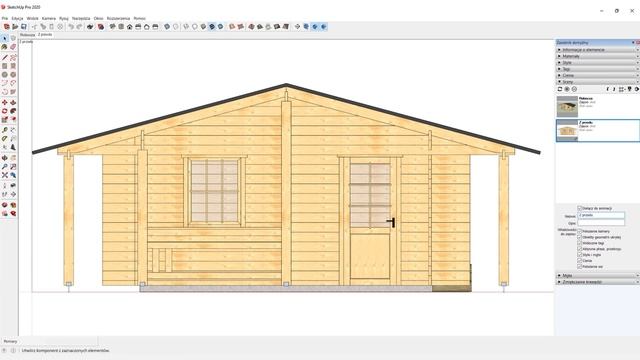Open the Kamera menu
640x360 pixels.
(49, 18)
